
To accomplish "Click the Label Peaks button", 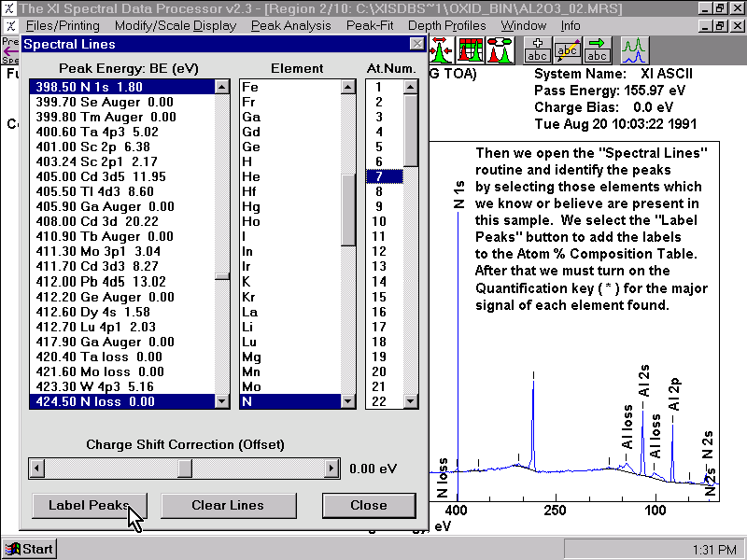I will (90, 505).
